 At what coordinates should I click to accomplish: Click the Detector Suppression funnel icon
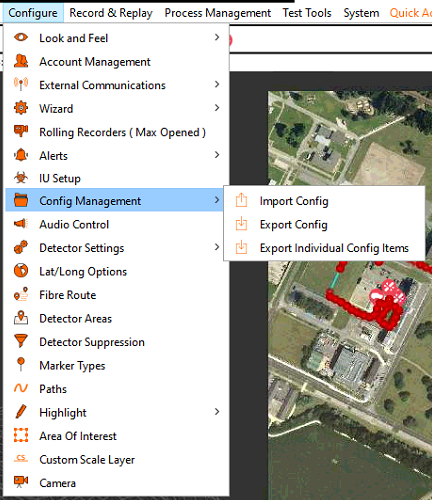point(21,341)
